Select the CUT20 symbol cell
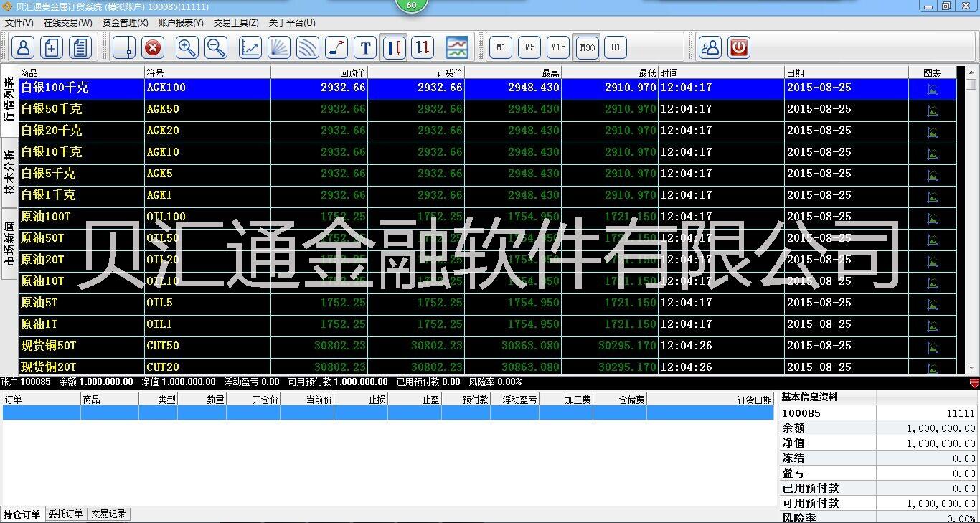 click(x=207, y=367)
